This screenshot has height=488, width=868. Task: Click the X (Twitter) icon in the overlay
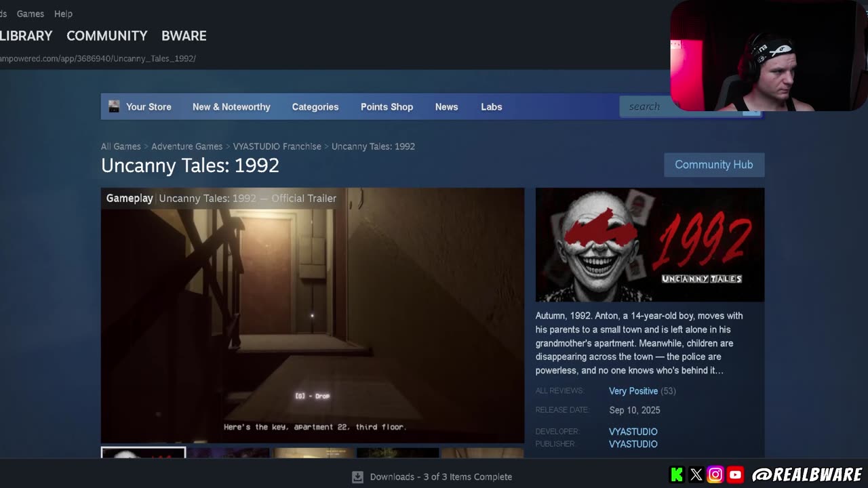[x=696, y=474]
